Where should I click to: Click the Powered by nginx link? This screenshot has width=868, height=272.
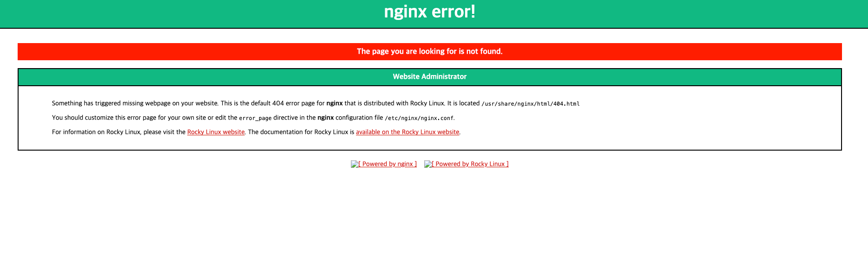384,164
